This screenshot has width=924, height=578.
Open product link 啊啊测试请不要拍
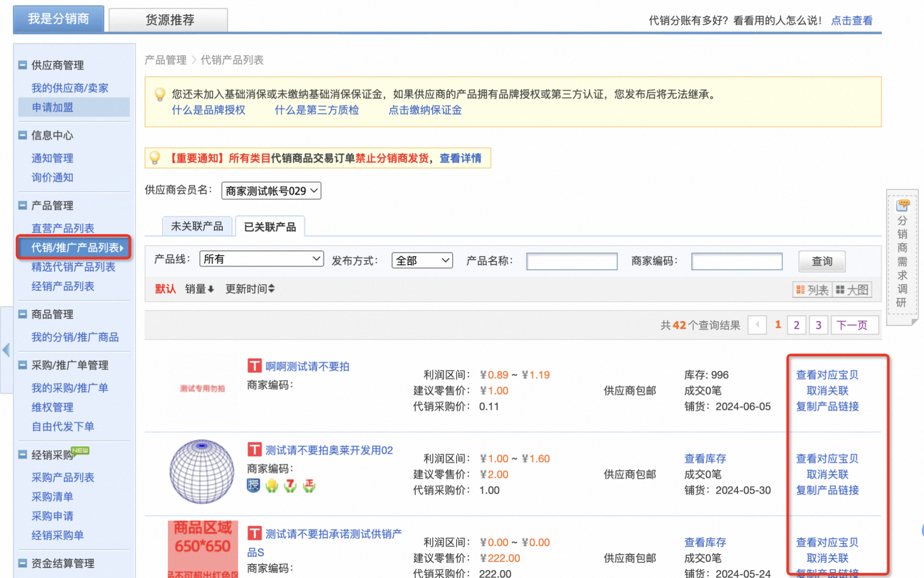(307, 367)
